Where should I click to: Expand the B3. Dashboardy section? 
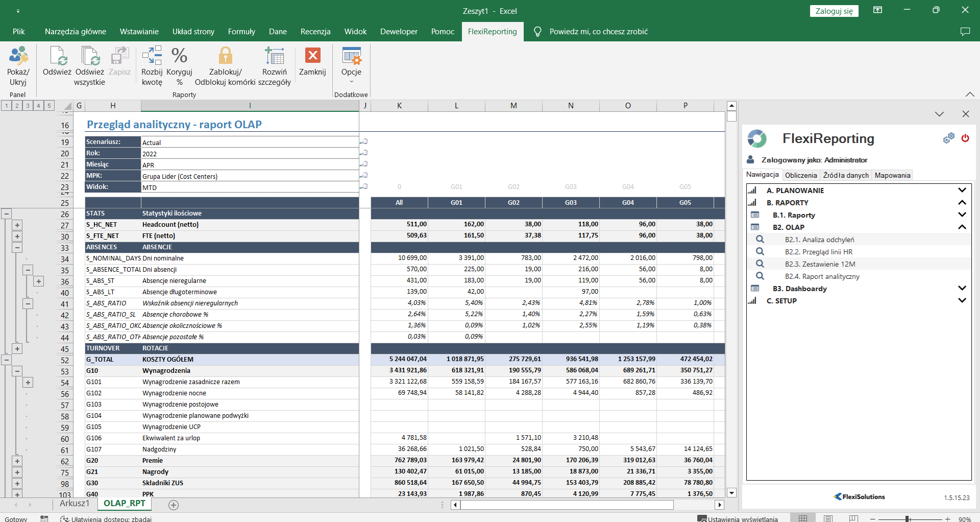[962, 289]
